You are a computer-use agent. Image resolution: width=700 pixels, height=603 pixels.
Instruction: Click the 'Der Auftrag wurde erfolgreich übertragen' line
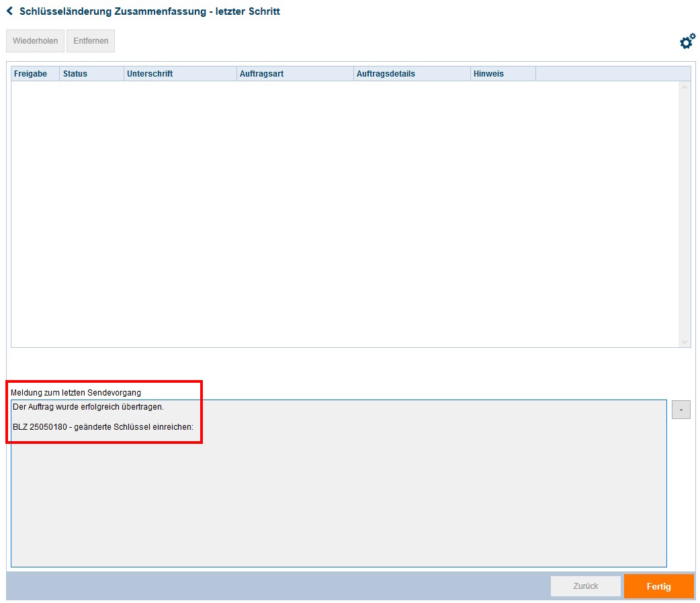pyautogui.click(x=88, y=407)
